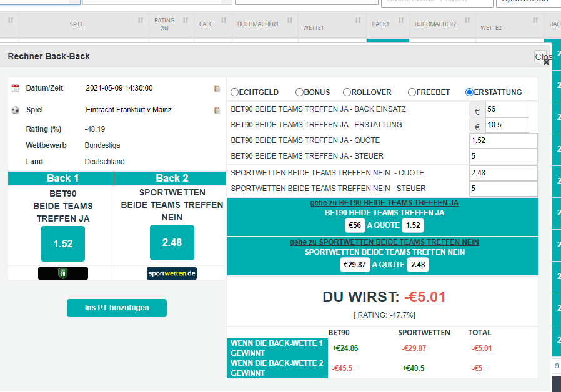Click the 2.48 quote box in the Sportwetten banner
The width and height of the screenshot is (561, 392).
pos(418,265)
